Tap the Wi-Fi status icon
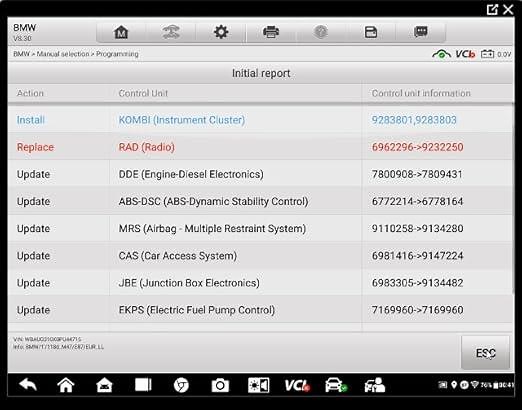 [474, 385]
